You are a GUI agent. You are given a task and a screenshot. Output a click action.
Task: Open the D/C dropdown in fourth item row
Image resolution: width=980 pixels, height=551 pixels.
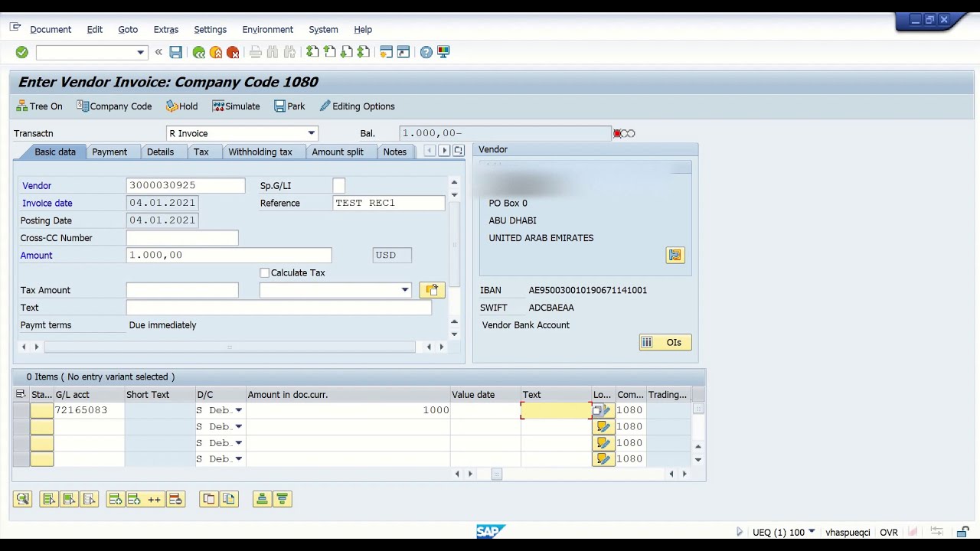point(238,458)
